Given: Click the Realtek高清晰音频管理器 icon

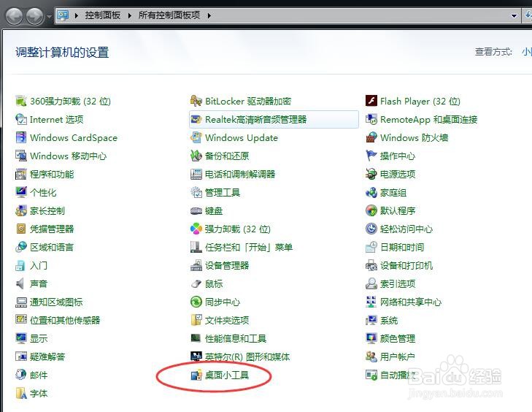Looking at the screenshot, I should (x=196, y=119).
